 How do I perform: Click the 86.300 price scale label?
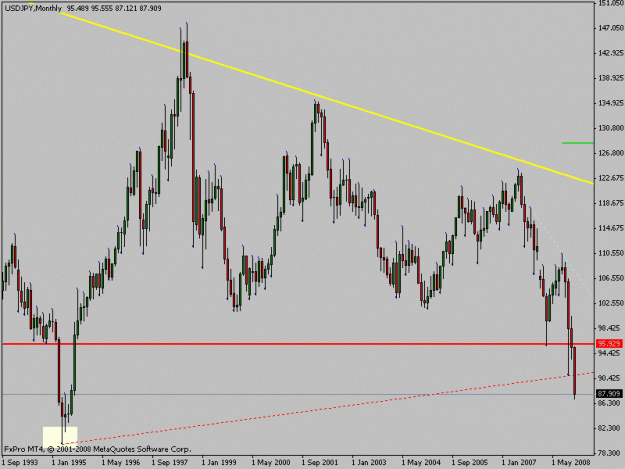click(610, 403)
